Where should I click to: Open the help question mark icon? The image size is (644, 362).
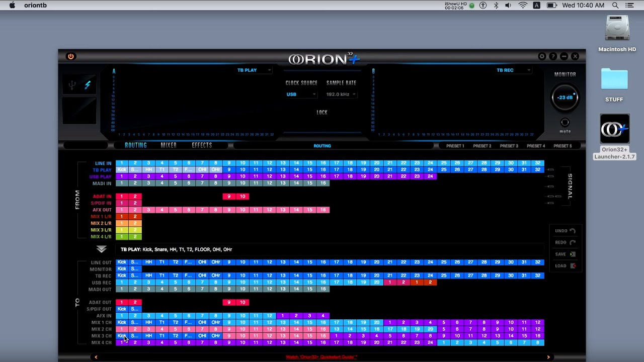pyautogui.click(x=553, y=56)
